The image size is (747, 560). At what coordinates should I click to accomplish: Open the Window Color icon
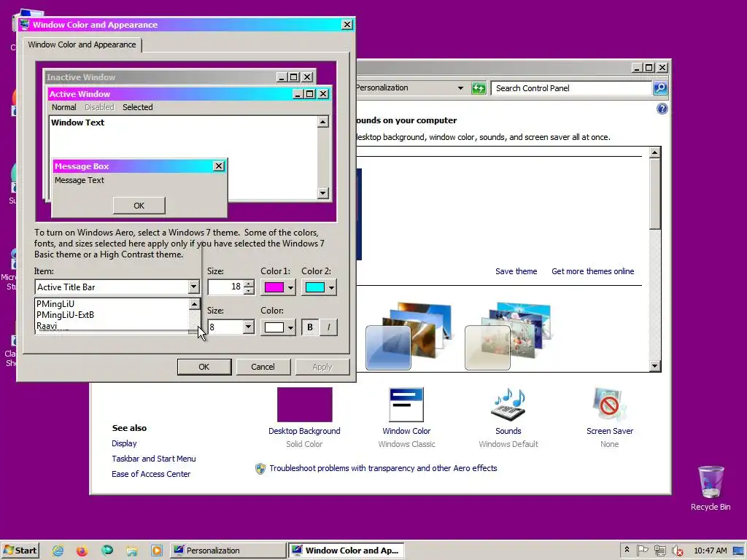[406, 405]
